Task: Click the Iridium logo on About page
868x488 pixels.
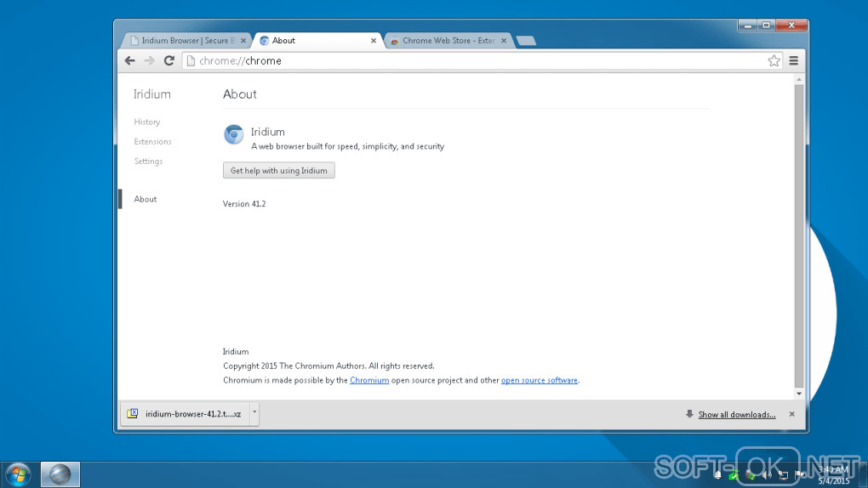Action: [x=234, y=134]
